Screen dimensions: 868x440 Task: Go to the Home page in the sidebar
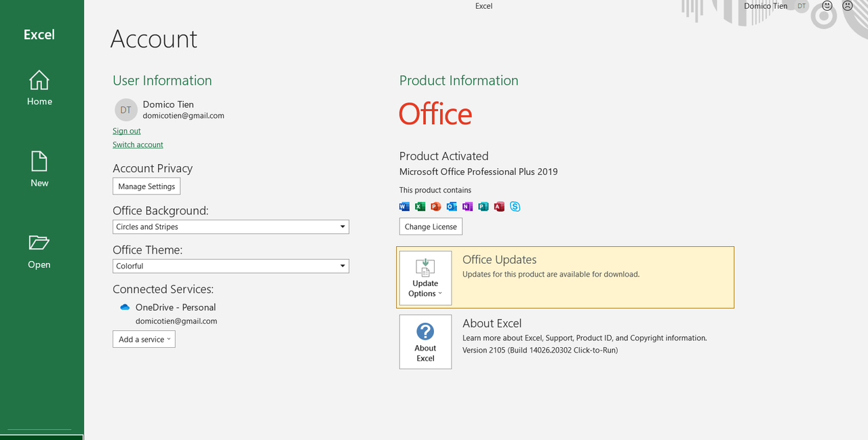pos(39,88)
